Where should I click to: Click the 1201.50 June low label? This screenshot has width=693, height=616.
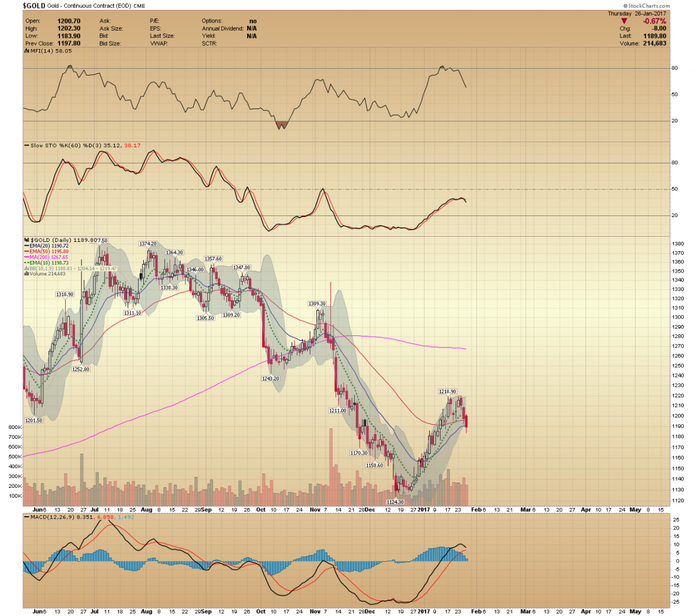[x=33, y=420]
